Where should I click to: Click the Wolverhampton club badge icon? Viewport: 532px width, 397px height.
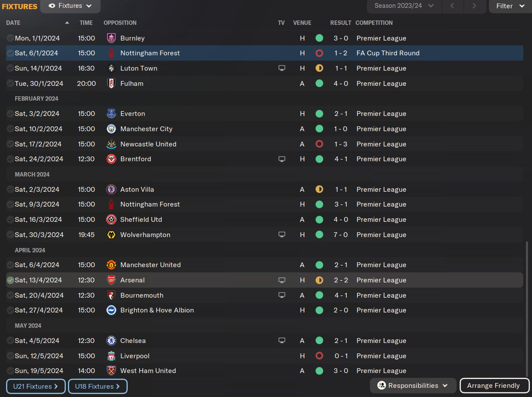pyautogui.click(x=111, y=235)
